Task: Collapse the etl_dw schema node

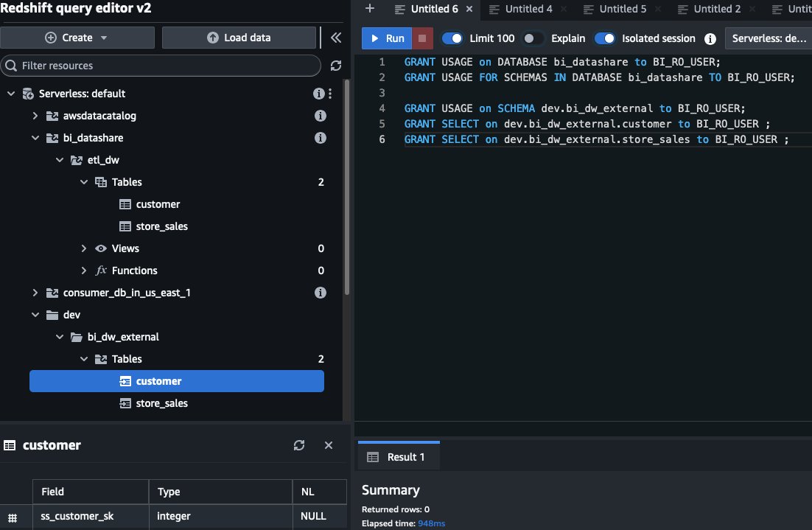Action: point(60,160)
